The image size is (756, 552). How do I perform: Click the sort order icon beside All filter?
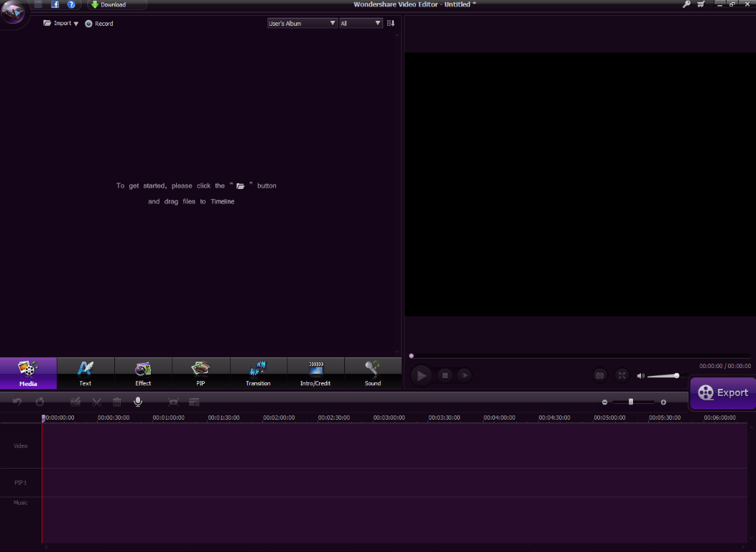click(390, 23)
